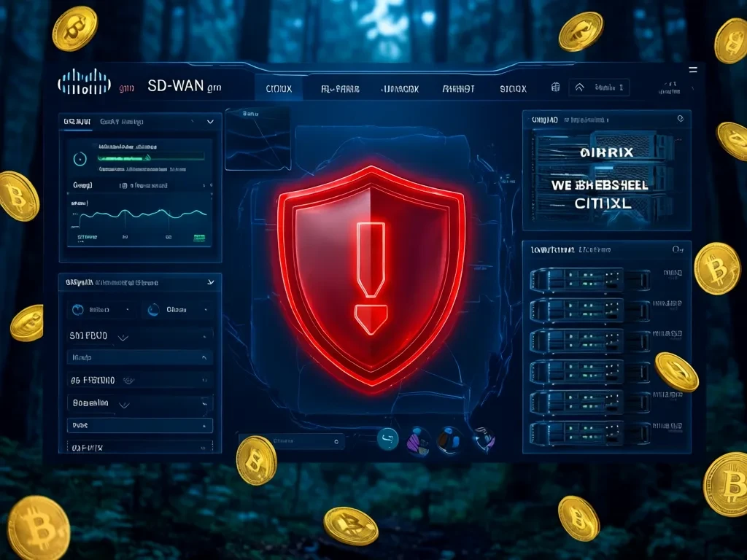Click the crescent circle icon beside Olase
The height and width of the screenshot is (560, 747).
pyautogui.click(x=153, y=310)
